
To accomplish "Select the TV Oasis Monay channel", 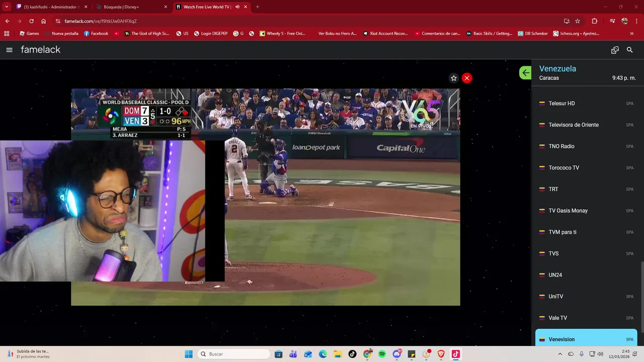I will (x=586, y=211).
